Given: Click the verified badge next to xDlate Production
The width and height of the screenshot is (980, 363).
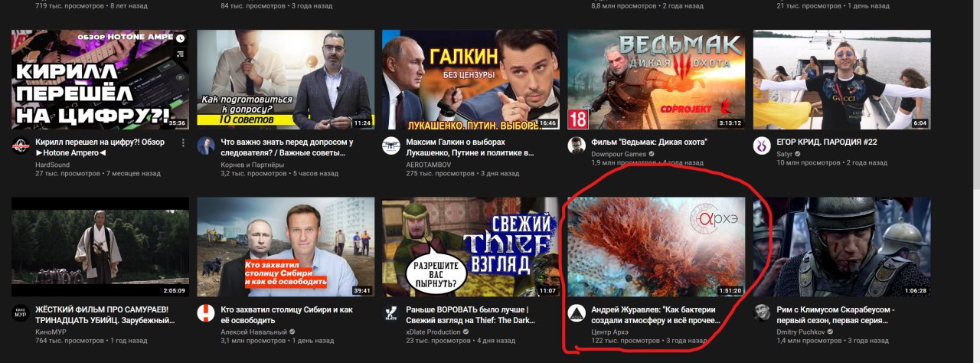Looking at the screenshot, I should coord(467,332).
